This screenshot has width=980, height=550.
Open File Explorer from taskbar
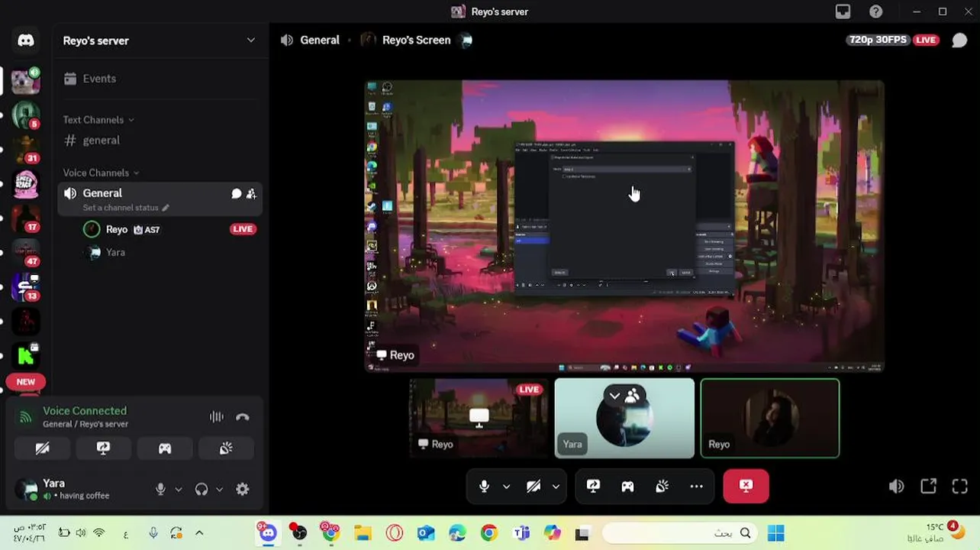click(363, 533)
